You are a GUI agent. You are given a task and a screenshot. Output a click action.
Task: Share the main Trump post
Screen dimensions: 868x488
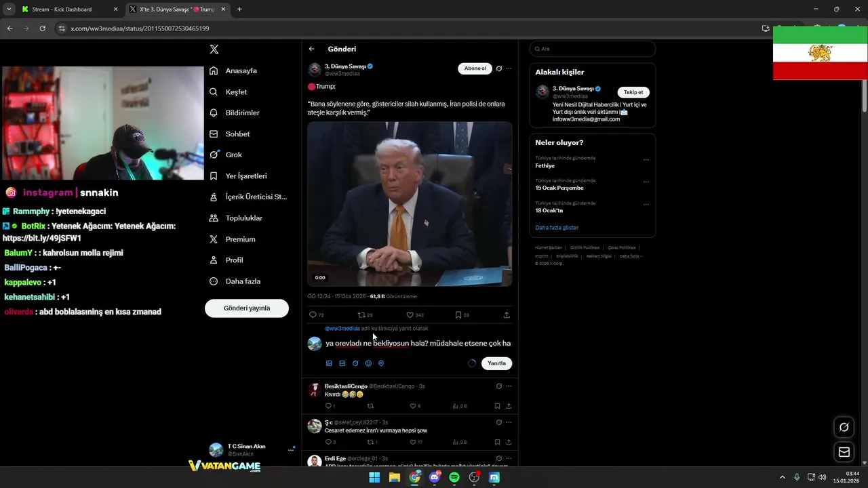tap(507, 314)
